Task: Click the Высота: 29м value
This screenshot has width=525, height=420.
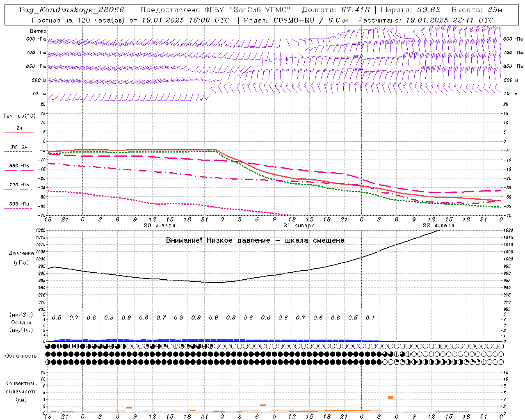Action: coord(477,10)
